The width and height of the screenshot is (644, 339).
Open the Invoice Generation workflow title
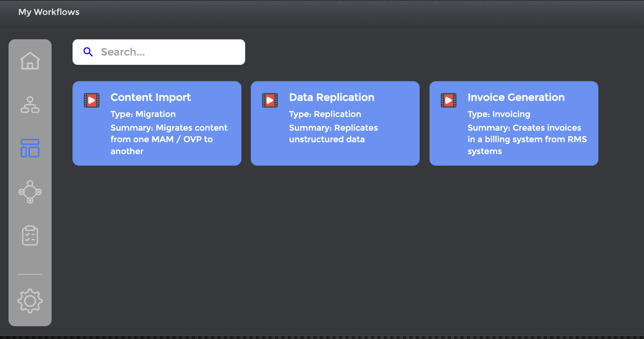click(516, 97)
